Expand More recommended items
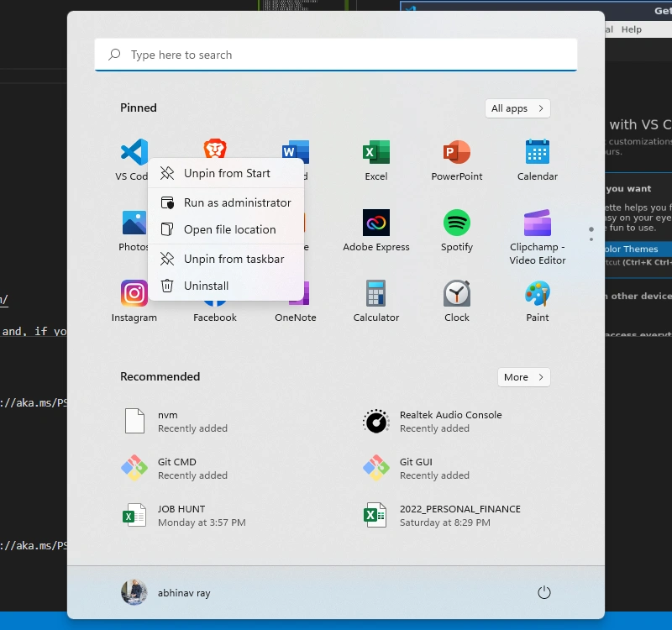 (523, 377)
